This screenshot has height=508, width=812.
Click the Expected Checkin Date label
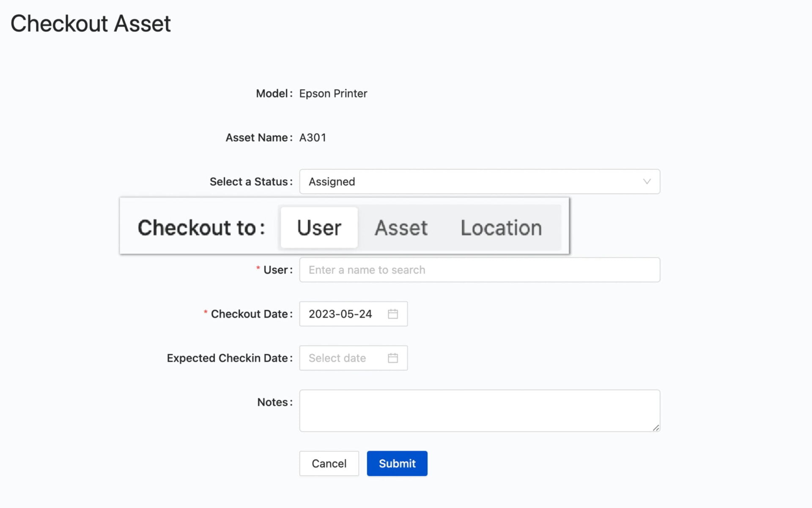click(230, 358)
